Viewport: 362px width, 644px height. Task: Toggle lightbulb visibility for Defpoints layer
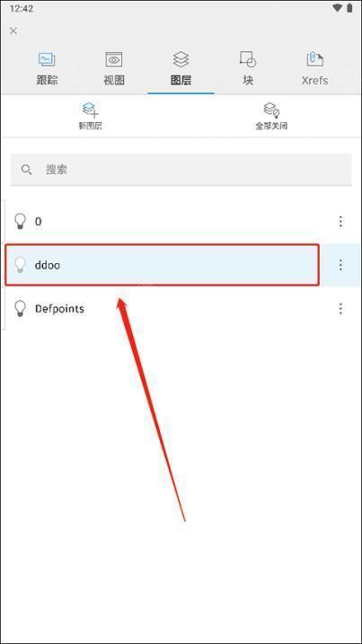point(20,308)
